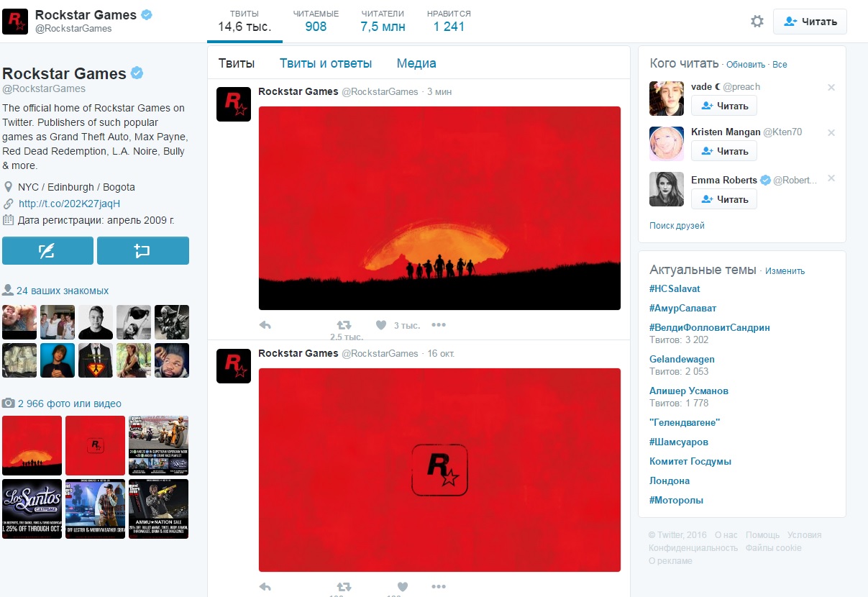Open vade's profile picture

click(667, 99)
